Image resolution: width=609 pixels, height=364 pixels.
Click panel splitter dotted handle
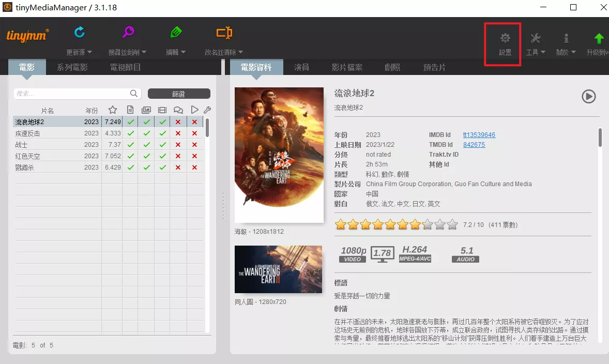(x=223, y=206)
